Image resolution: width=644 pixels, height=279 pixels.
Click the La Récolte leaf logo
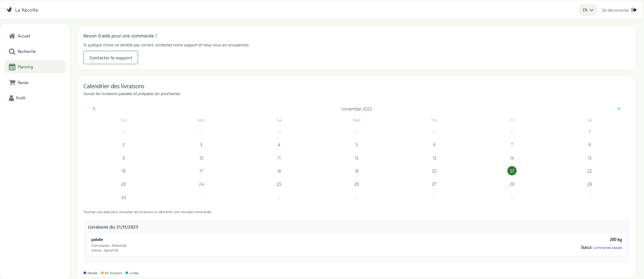pos(9,10)
